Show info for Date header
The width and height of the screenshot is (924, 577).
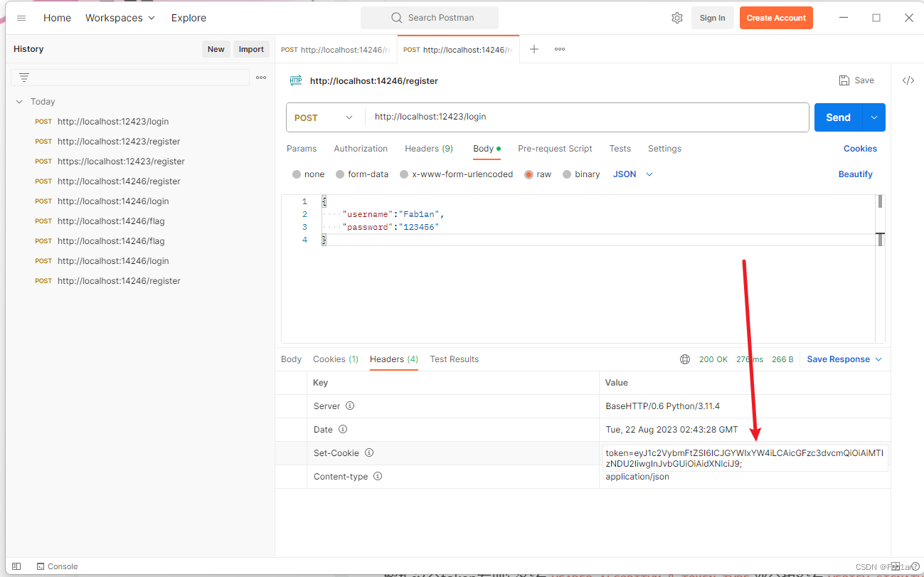[343, 430]
